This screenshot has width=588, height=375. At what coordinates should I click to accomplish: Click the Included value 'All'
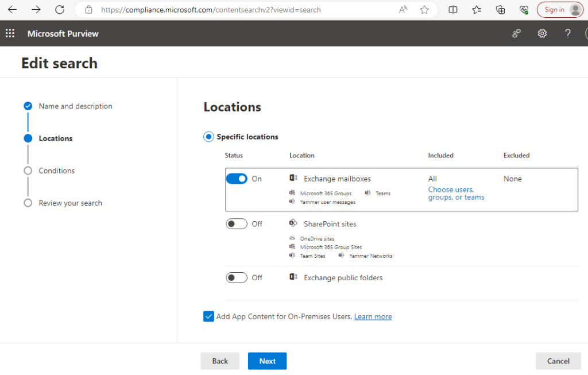click(432, 179)
